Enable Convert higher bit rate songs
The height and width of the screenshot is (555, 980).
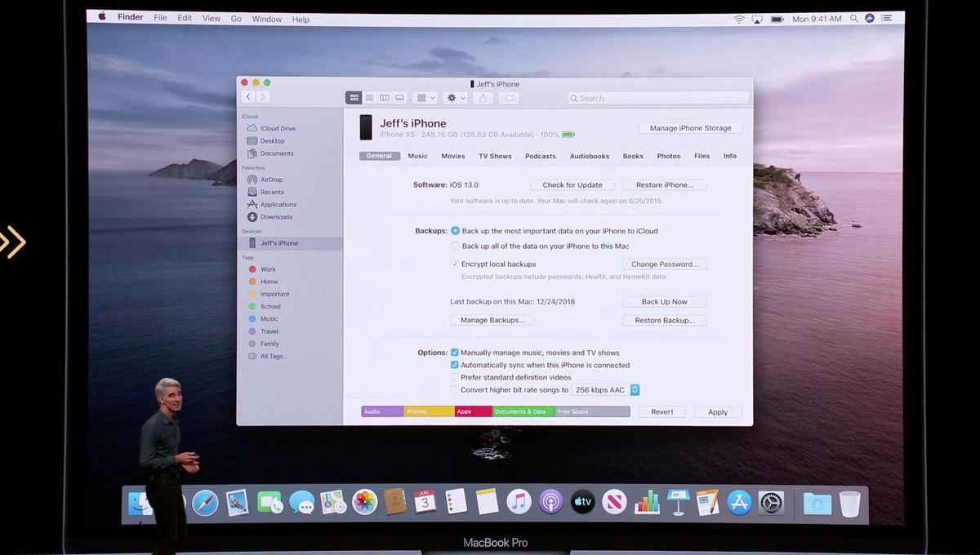[455, 390]
